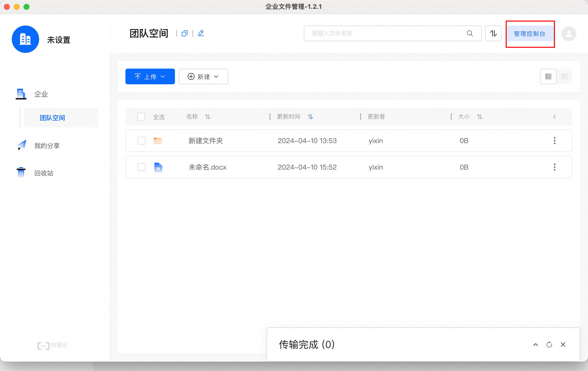588x371 pixels.
Task: Tick the checkbox for 未命名.docx
Action: click(142, 167)
